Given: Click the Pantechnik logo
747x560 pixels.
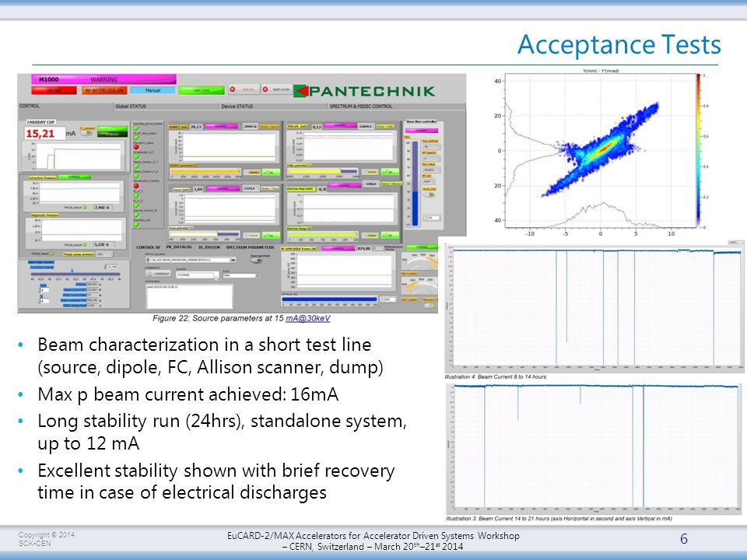Looking at the screenshot, I should pyautogui.click(x=364, y=91).
